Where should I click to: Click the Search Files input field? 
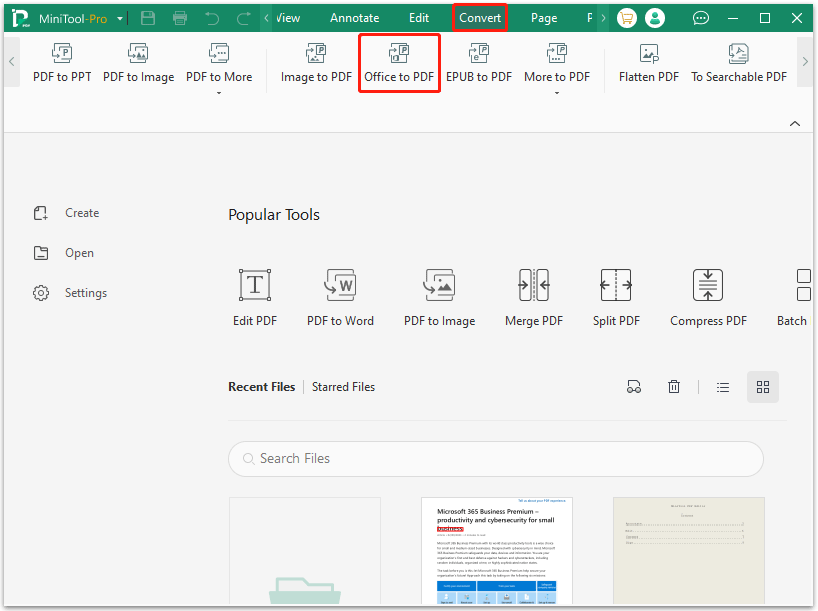click(x=496, y=459)
